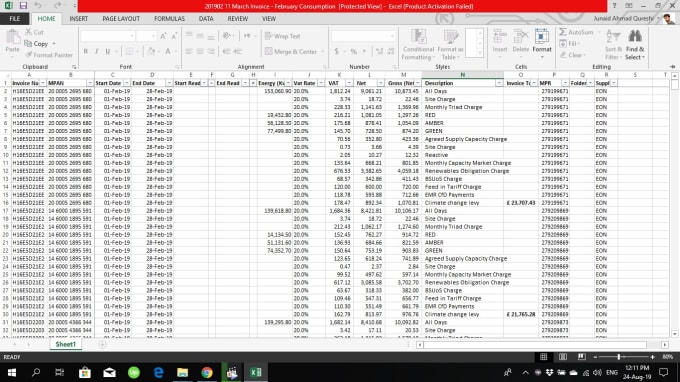Screen dimensions: 680x382
Task: Select cell with Climate change levy row 16
Action: tap(462, 203)
